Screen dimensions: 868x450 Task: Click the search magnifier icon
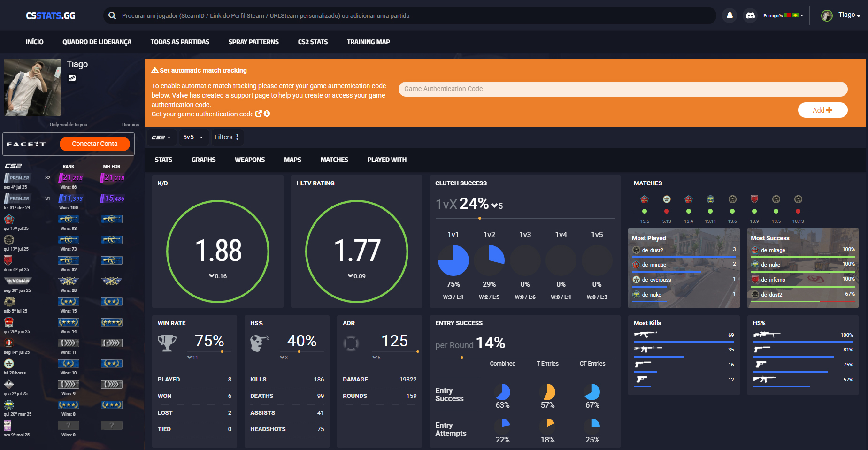112,15
